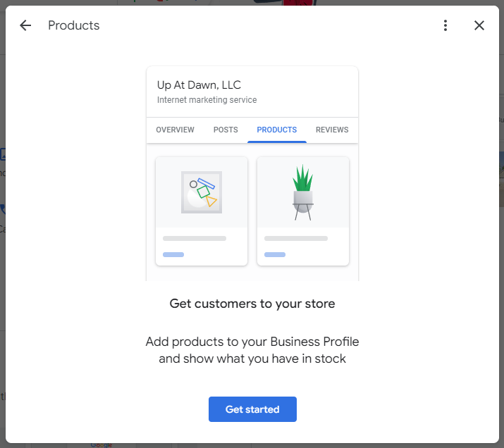
Task: Click the 'Get customers to your store' heading
Action: (x=252, y=304)
